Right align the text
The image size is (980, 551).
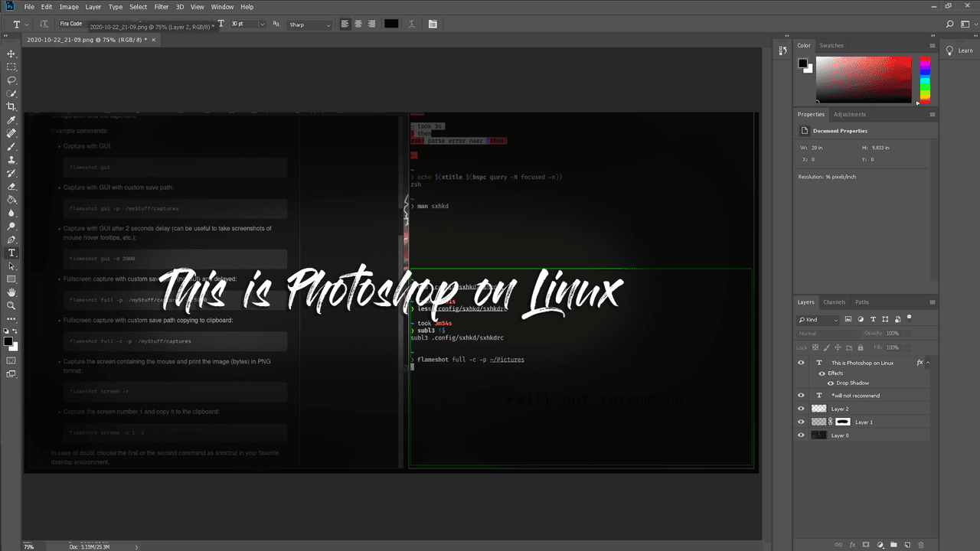[x=371, y=24]
